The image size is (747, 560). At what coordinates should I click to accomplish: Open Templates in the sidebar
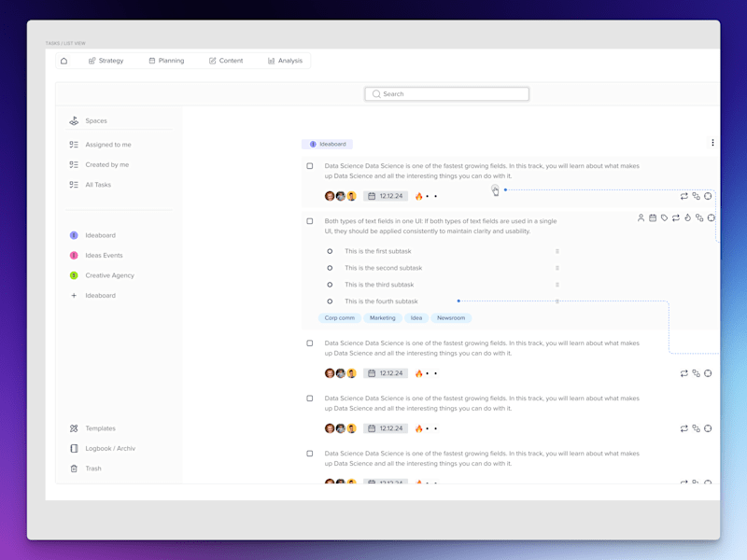(x=92, y=428)
